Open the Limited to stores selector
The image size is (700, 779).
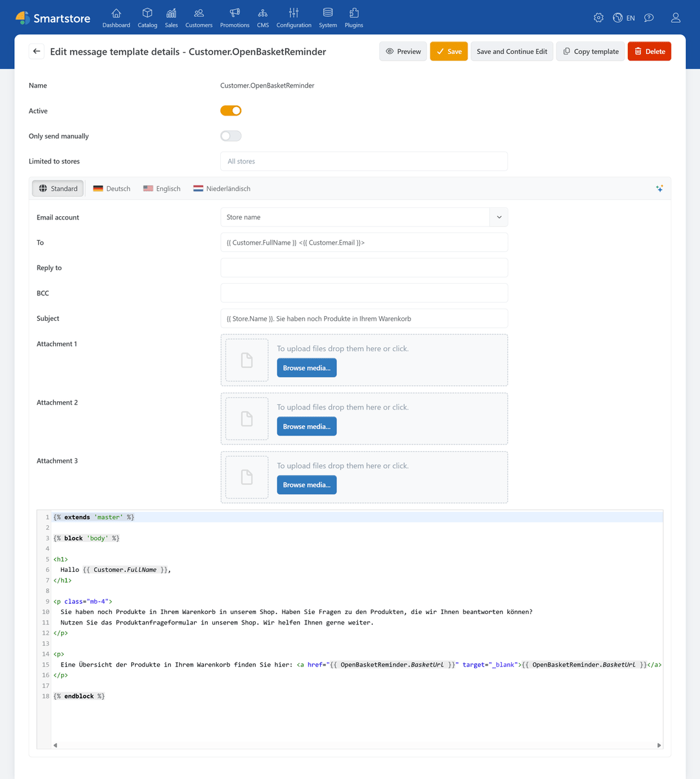click(364, 161)
